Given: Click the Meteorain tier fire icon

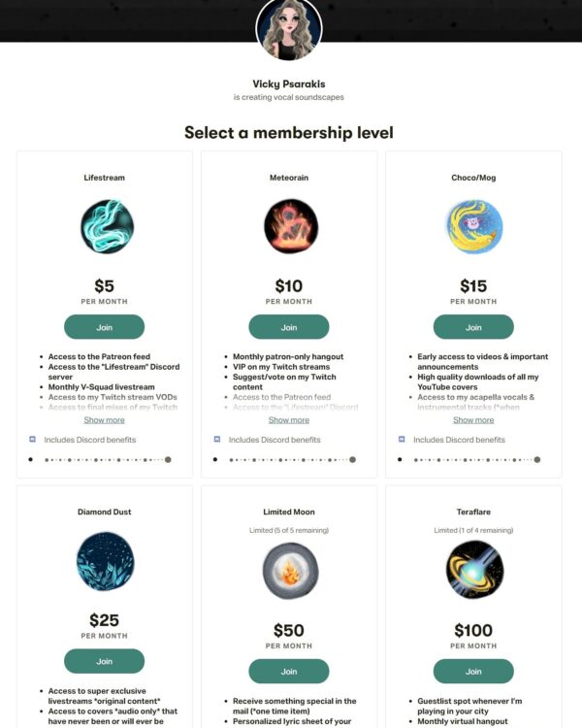Looking at the screenshot, I should point(289,226).
